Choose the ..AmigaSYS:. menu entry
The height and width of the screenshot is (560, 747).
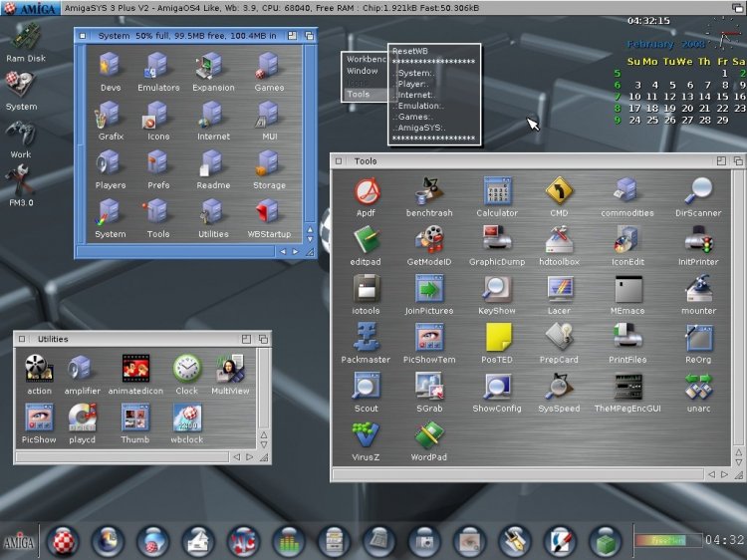point(419,128)
